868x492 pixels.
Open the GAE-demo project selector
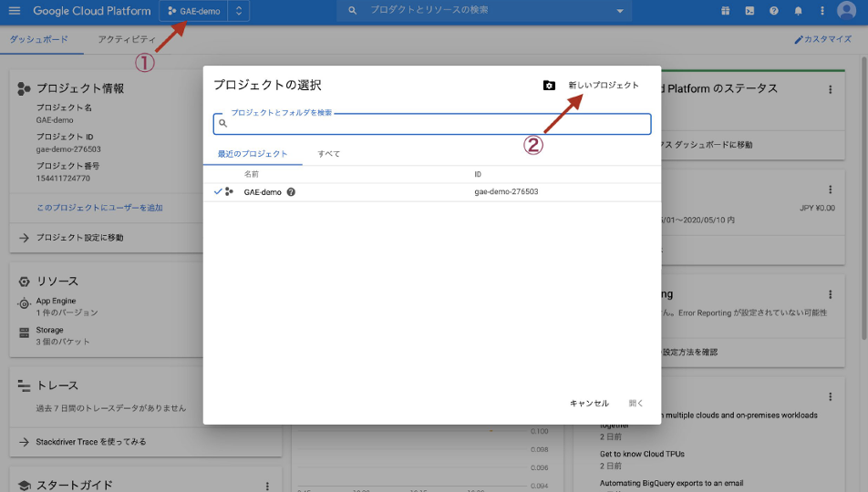pos(193,11)
